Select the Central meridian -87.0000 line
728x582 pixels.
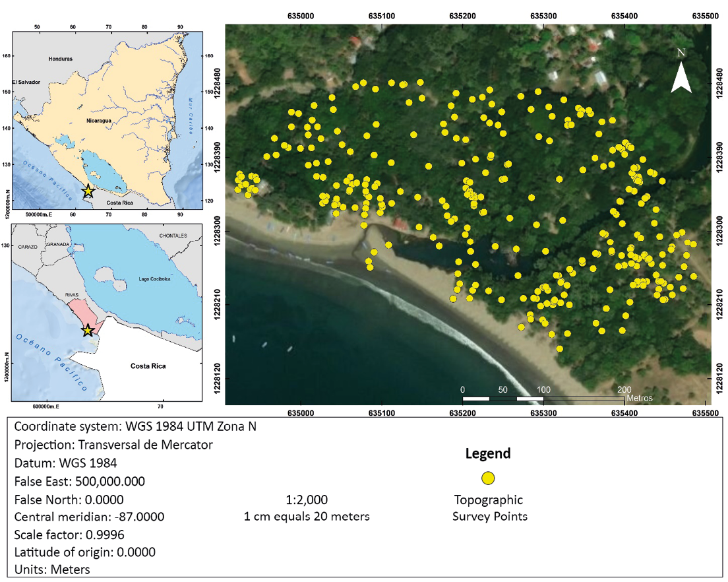click(x=89, y=517)
